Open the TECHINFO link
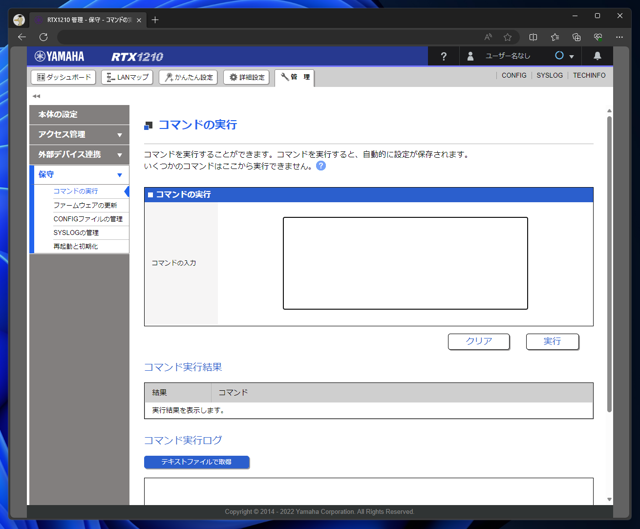The width and height of the screenshot is (640, 529). pyautogui.click(x=589, y=76)
